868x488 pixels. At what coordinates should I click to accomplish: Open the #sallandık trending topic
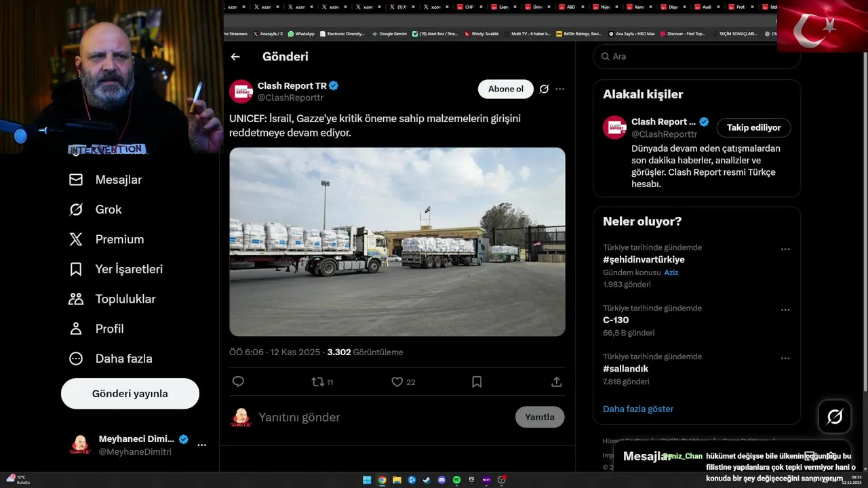625,369
